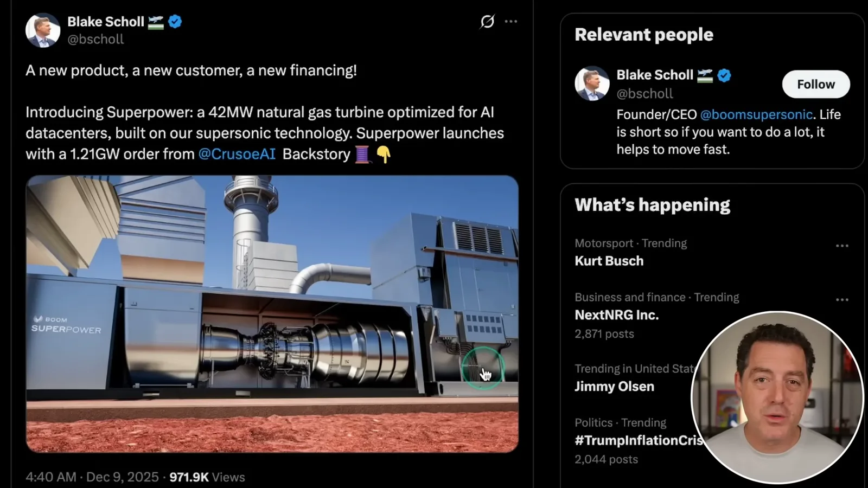Image resolution: width=868 pixels, height=488 pixels.
Task: Open more options for Kurt Busch trend
Action: (842, 246)
